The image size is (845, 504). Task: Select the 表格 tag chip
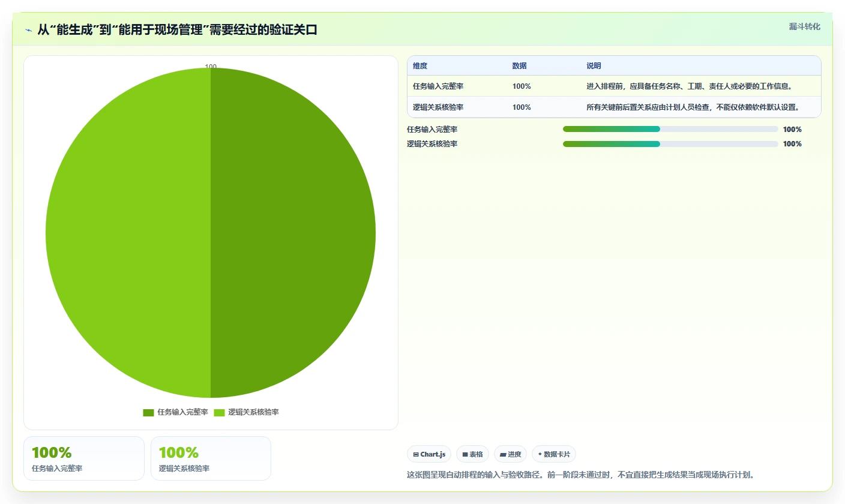(473, 454)
